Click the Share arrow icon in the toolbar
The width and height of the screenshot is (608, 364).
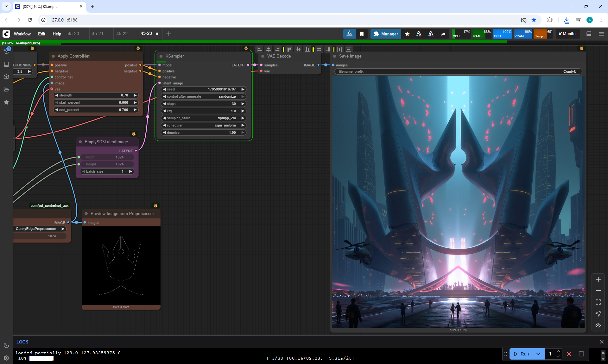pos(443,34)
